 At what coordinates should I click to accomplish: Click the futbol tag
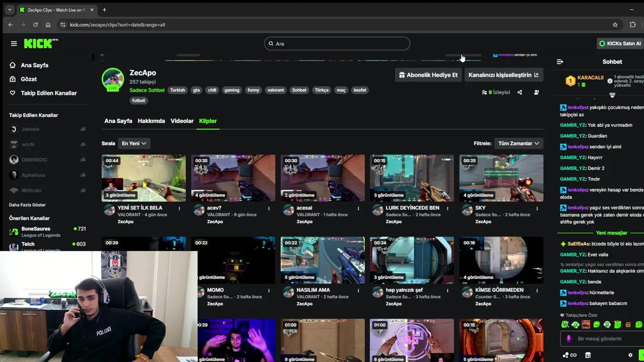[x=138, y=101]
